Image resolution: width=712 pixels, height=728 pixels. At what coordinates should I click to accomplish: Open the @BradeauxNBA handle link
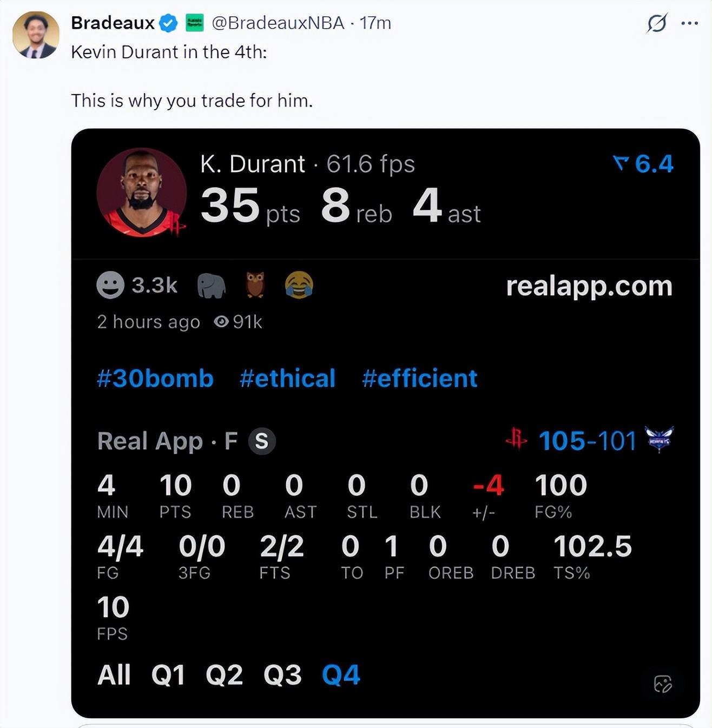point(278,23)
